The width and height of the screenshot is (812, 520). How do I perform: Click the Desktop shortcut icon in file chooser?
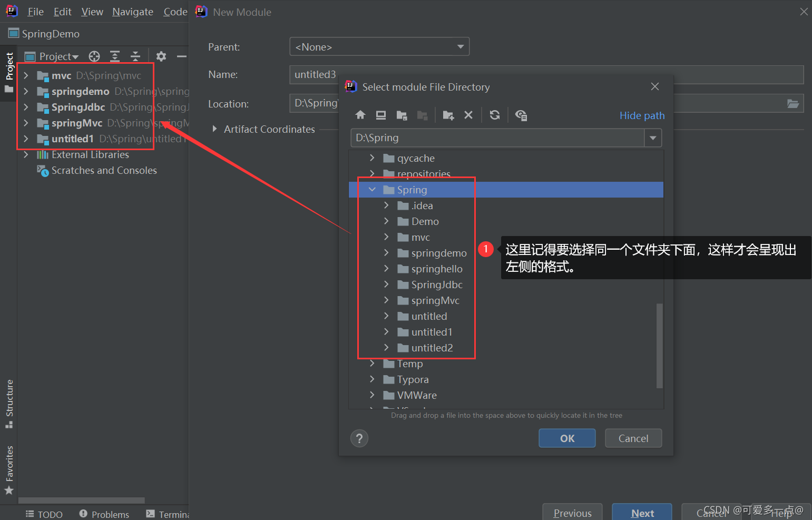click(x=380, y=115)
